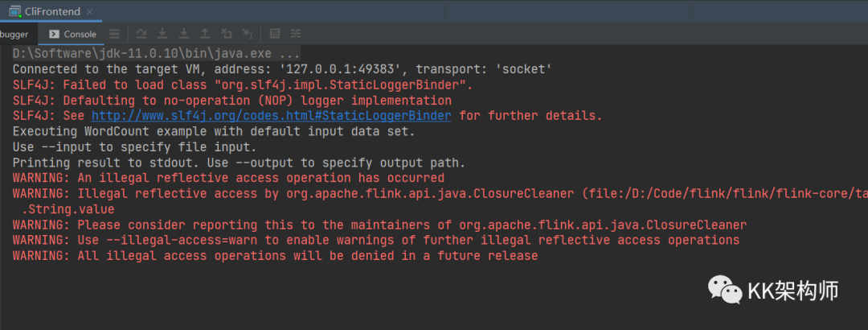This screenshot has width=868, height=330.
Task: Click 'All illegal access operations will be denied' line
Action: [x=275, y=256]
